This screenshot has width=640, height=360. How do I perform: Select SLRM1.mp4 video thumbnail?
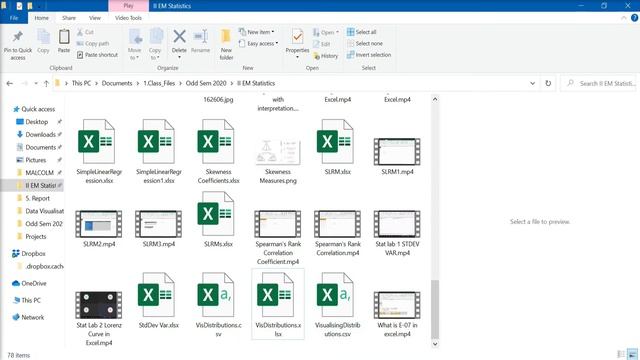pos(397,152)
